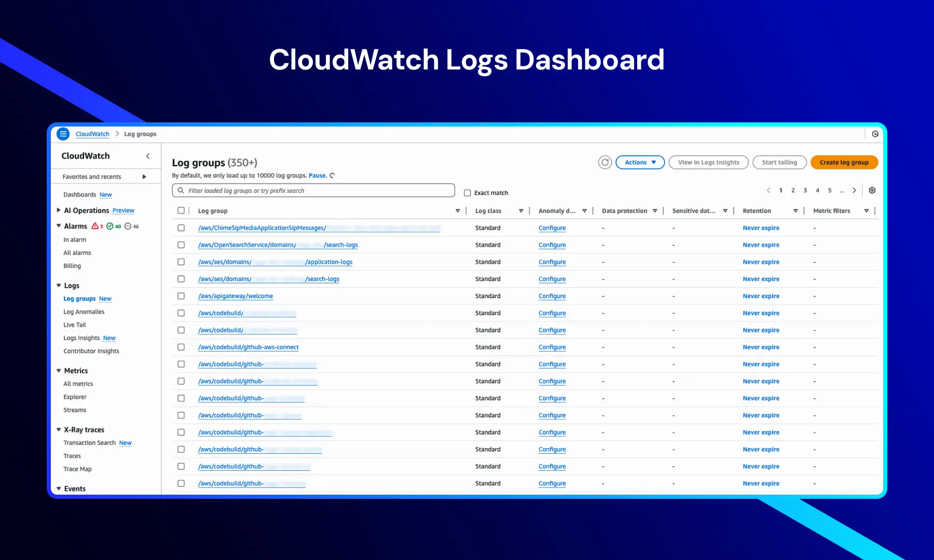The width and height of the screenshot is (934, 560).
Task: Go to next page arrow
Action: (x=854, y=190)
